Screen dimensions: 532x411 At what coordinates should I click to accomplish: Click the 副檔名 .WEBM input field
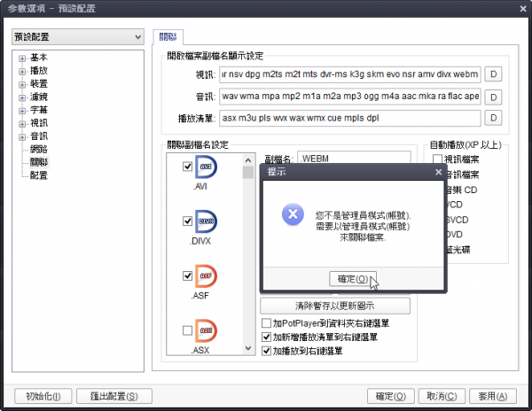[354, 159]
